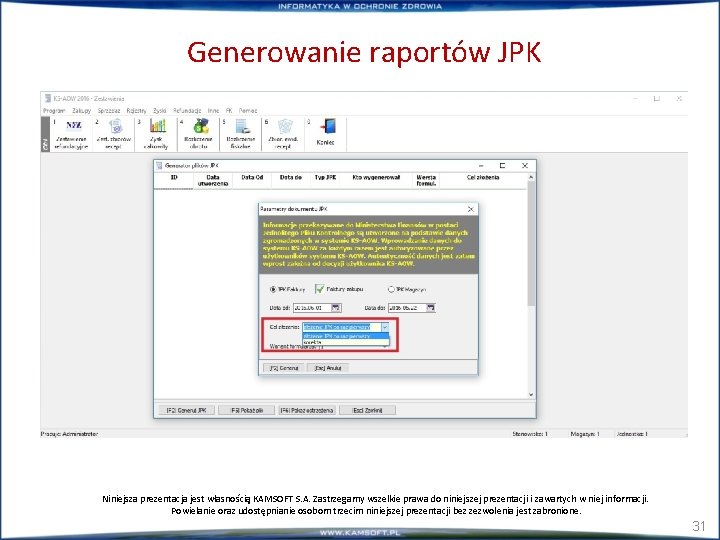Screen dimensions: 720x540
Task: Open the Pomoc menu
Action: (x=248, y=111)
